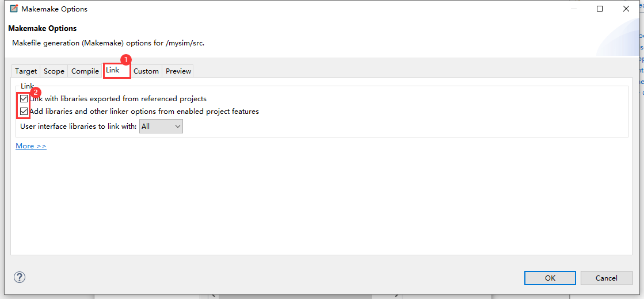Open the Preview tab
This screenshot has height=299, width=644.
coord(178,71)
